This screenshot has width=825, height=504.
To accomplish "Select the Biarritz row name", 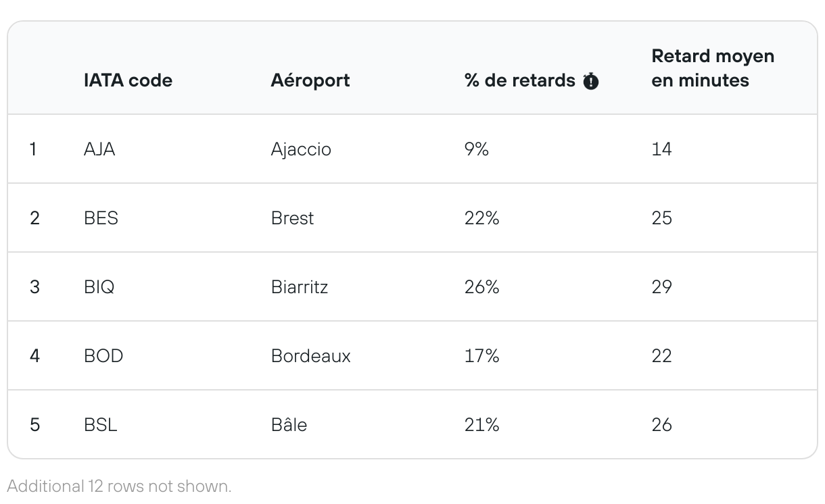I will coord(300,287).
